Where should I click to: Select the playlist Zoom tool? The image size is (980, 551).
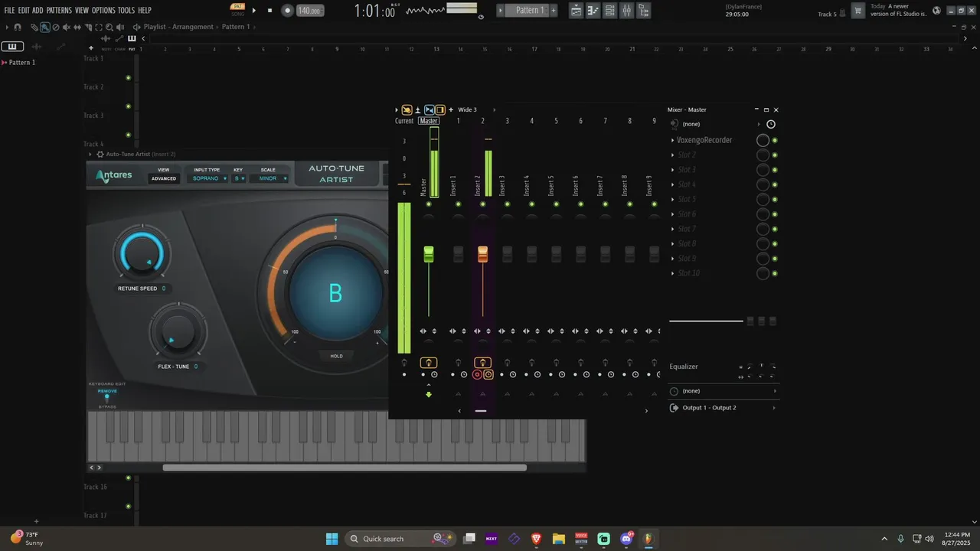(109, 27)
